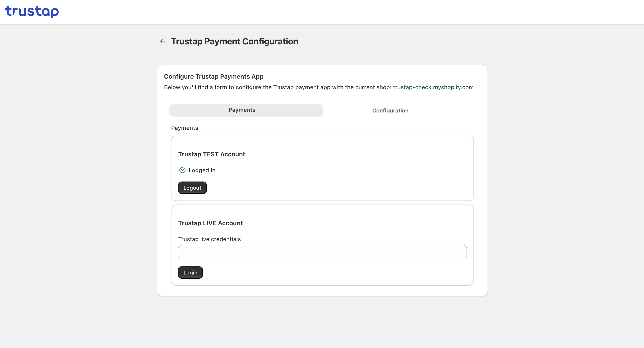Go back using the left arrow icon
The height and width of the screenshot is (348, 644).
click(x=163, y=41)
